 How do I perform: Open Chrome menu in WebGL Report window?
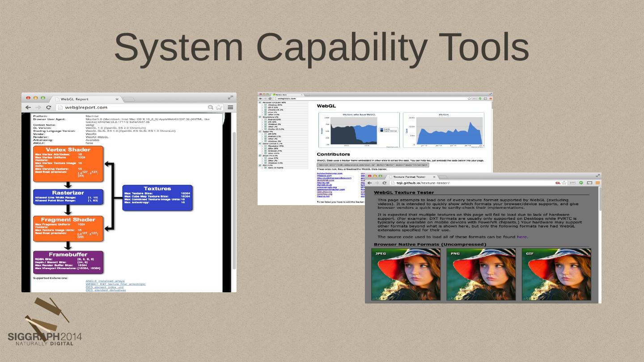(x=230, y=107)
